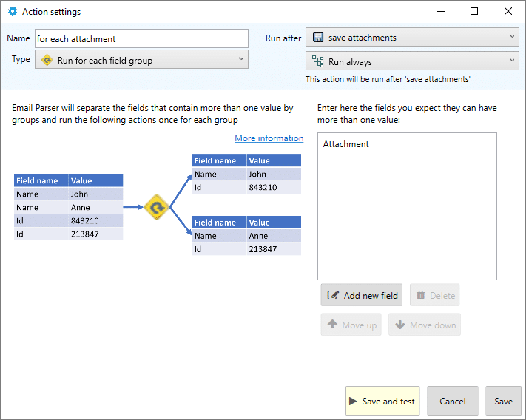Open the More information link

pyautogui.click(x=269, y=138)
